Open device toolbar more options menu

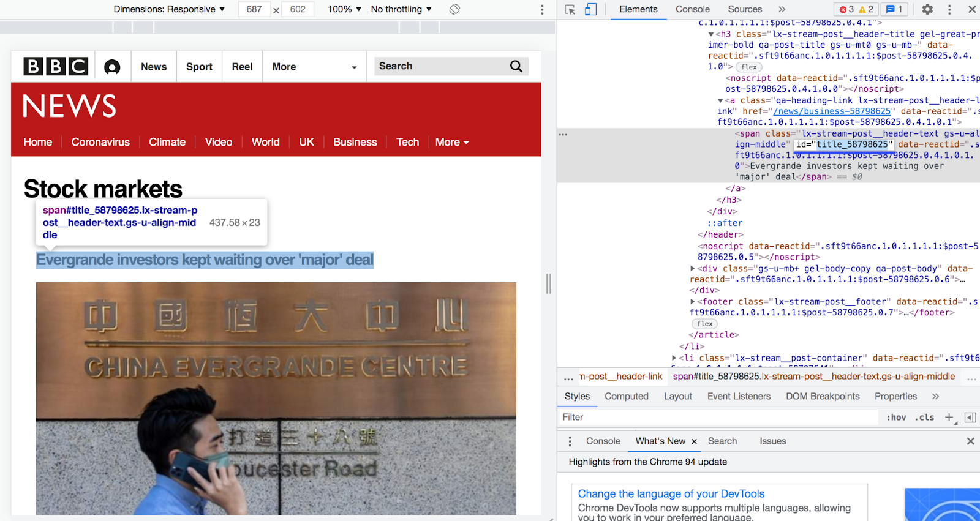[542, 9]
